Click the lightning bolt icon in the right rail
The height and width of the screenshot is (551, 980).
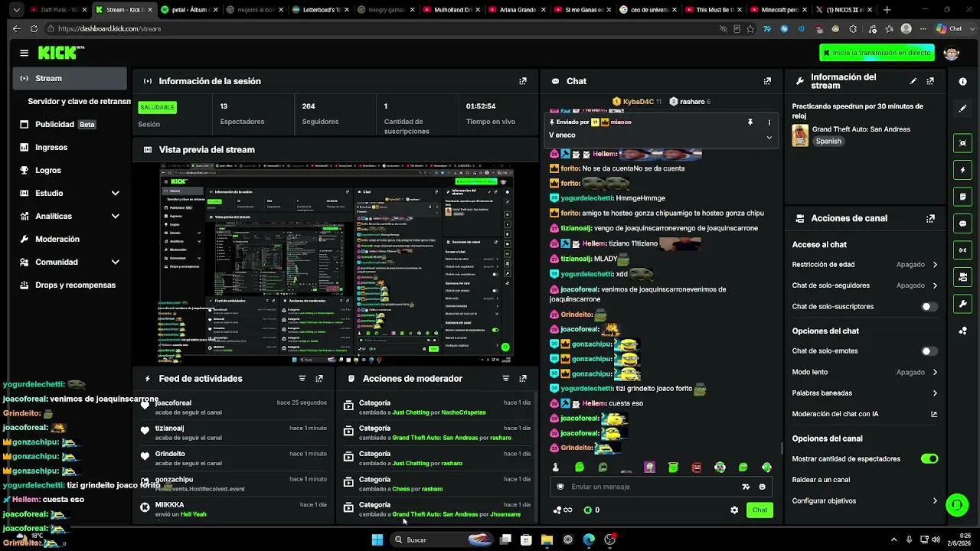(962, 170)
